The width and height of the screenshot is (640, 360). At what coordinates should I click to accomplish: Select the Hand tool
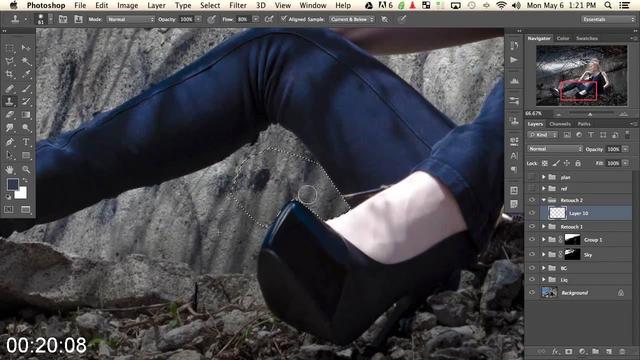point(9,169)
